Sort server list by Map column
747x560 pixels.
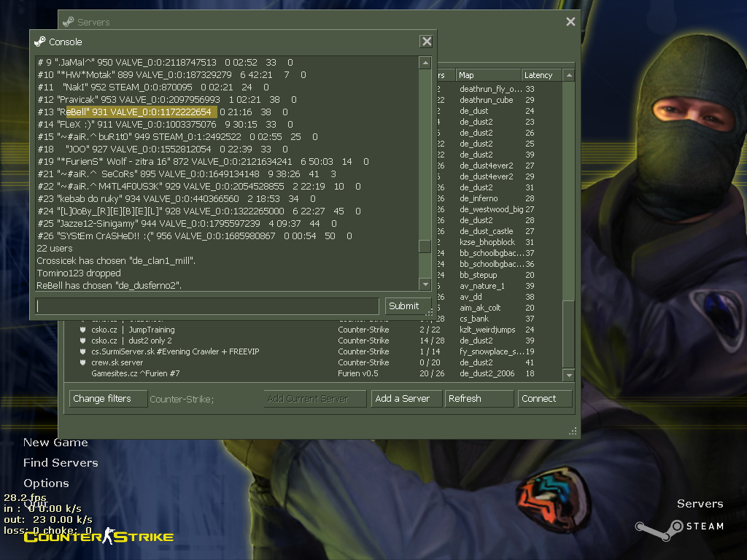coord(488,75)
